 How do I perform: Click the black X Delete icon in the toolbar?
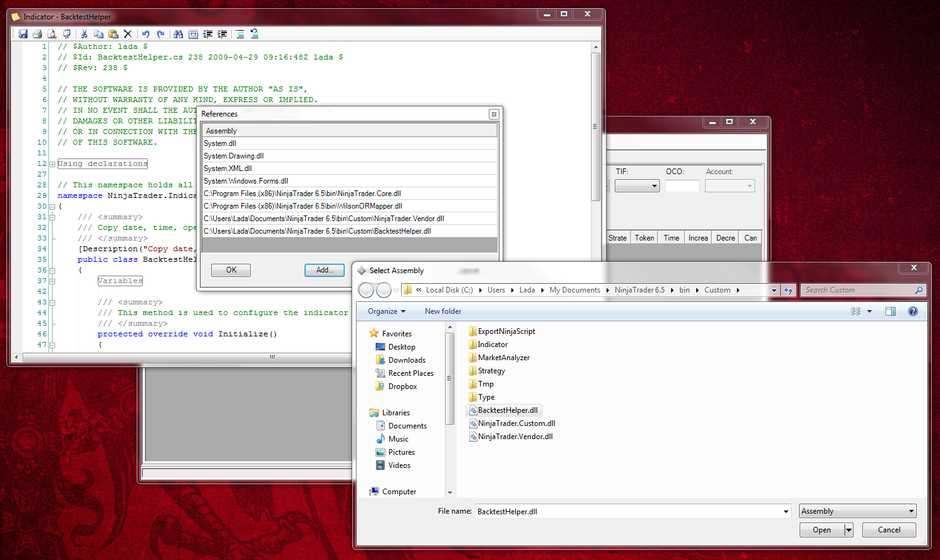click(x=128, y=34)
